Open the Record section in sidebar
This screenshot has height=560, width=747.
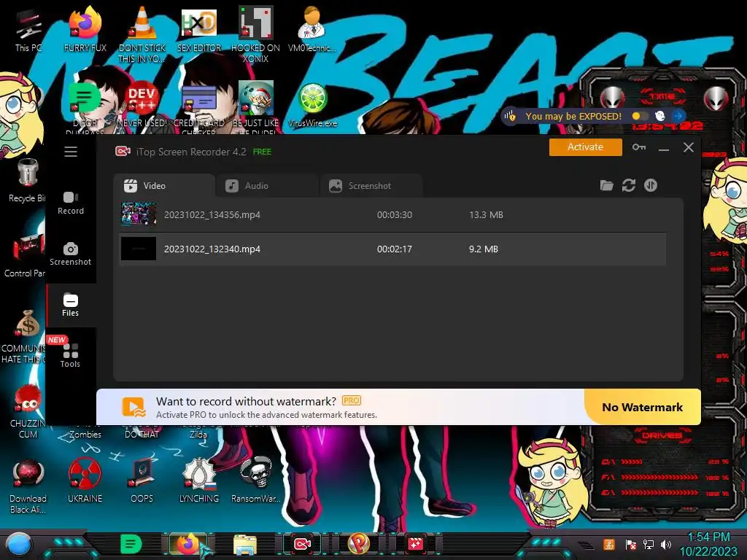coord(71,203)
